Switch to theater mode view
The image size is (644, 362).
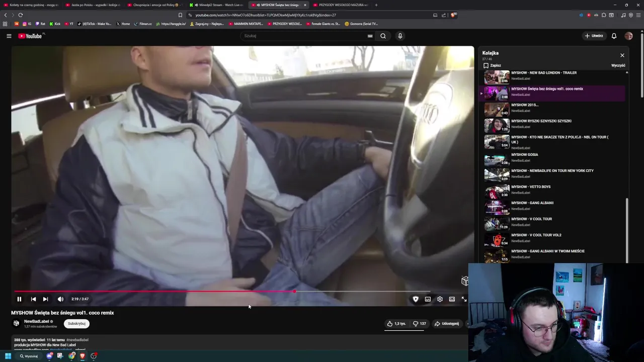coord(452,299)
